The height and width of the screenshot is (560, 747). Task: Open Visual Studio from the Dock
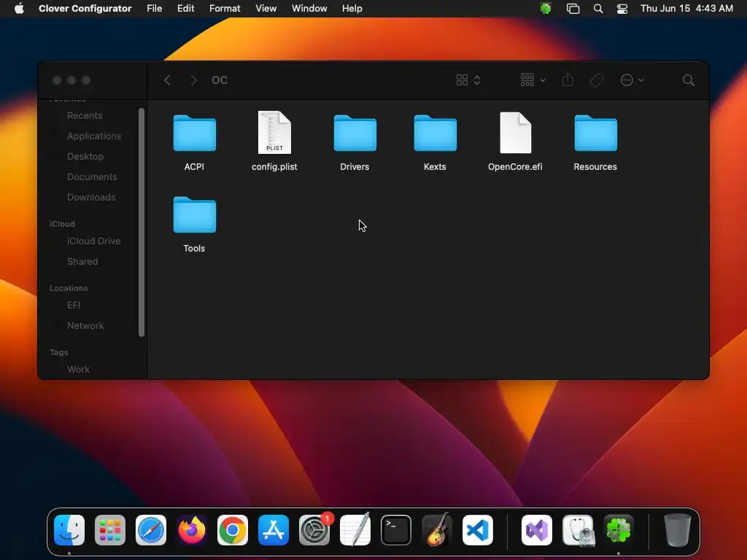[537, 530]
